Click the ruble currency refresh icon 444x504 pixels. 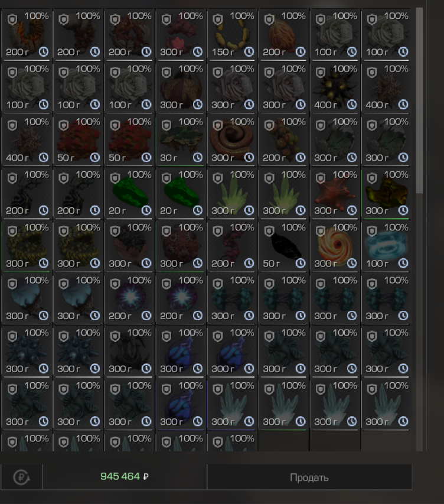point(21,477)
